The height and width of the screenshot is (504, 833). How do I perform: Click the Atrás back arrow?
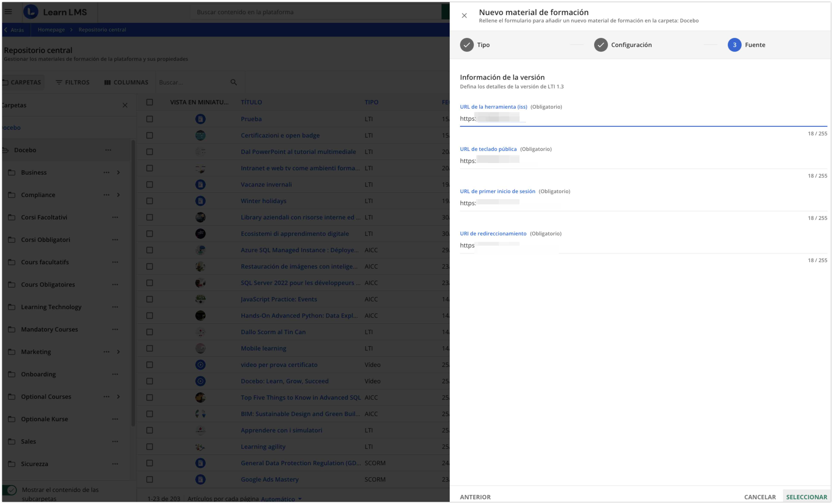(6, 30)
